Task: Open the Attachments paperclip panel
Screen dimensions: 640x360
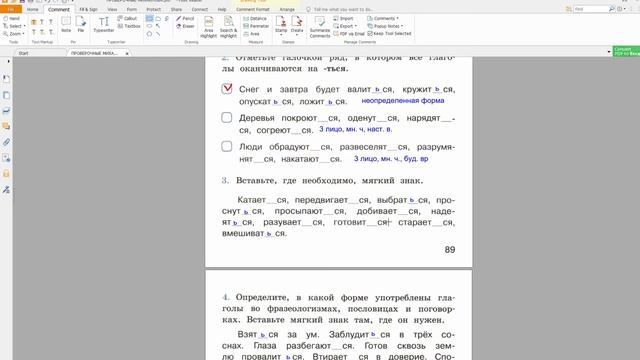Action: (x=6, y=142)
